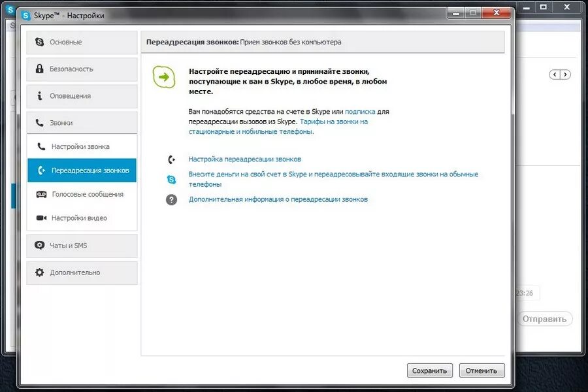This screenshot has width=588, height=392.
Task: Maximize the background Skype main window
Action: pos(544,7)
